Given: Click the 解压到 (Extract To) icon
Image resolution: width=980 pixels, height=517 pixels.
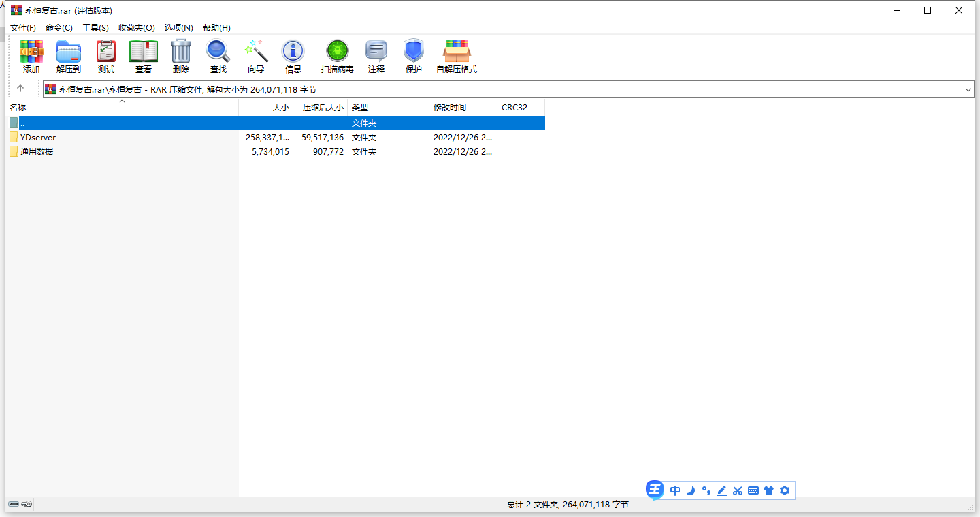Looking at the screenshot, I should point(69,52).
